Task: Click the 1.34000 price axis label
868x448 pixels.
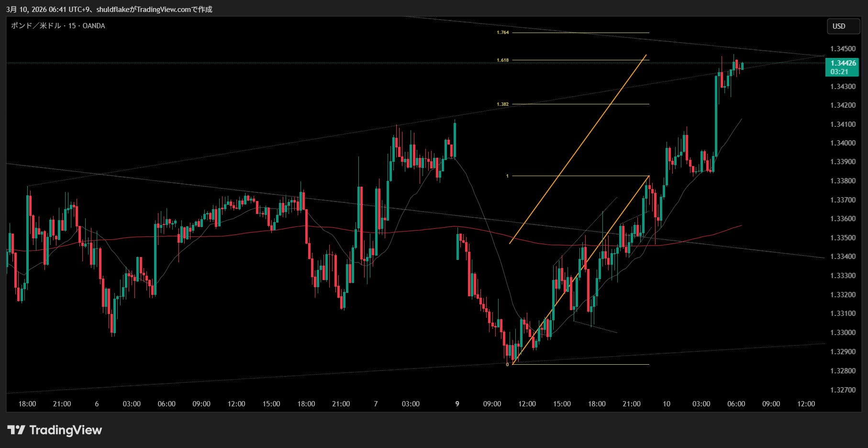Action: click(843, 143)
